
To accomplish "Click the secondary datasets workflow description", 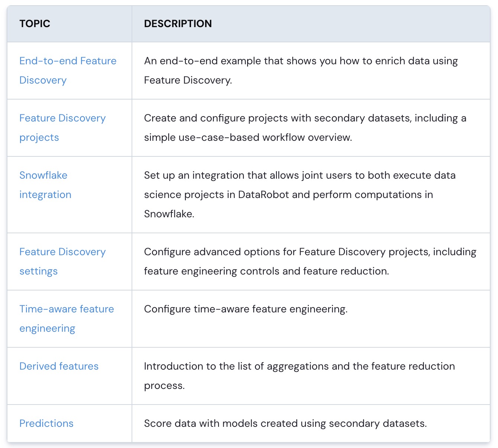I will 305,128.
